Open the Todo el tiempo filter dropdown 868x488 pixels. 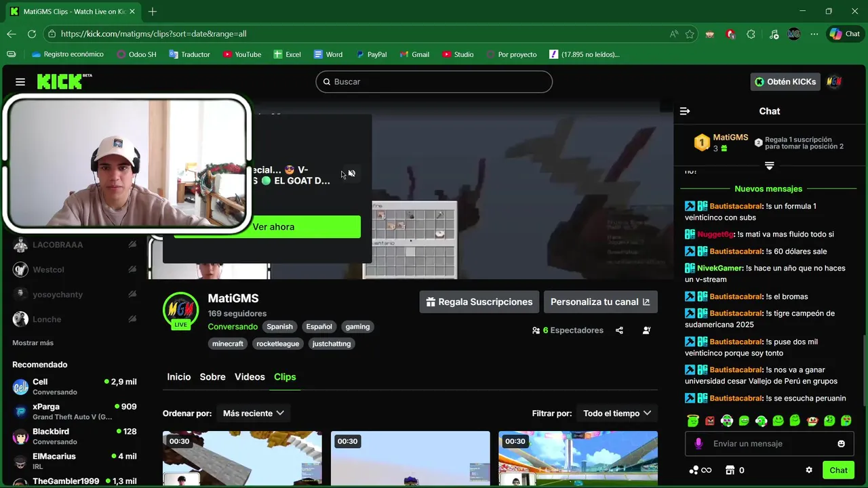(x=617, y=413)
